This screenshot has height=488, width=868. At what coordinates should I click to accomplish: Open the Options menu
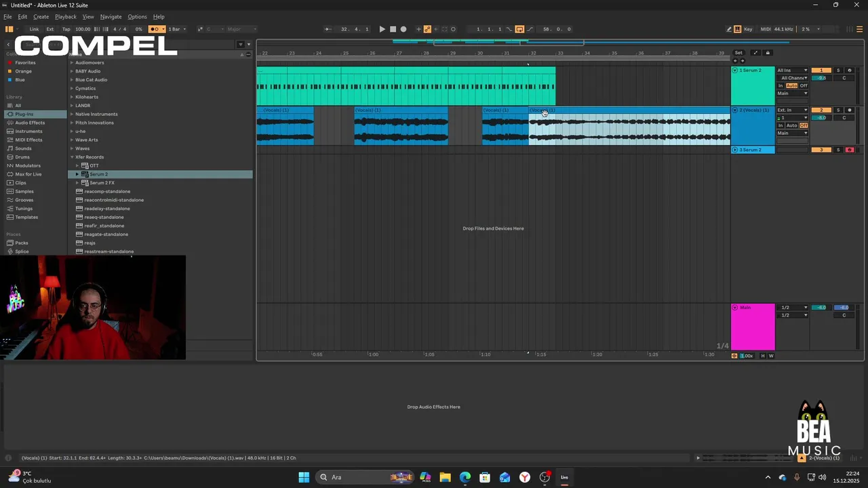coord(137,16)
